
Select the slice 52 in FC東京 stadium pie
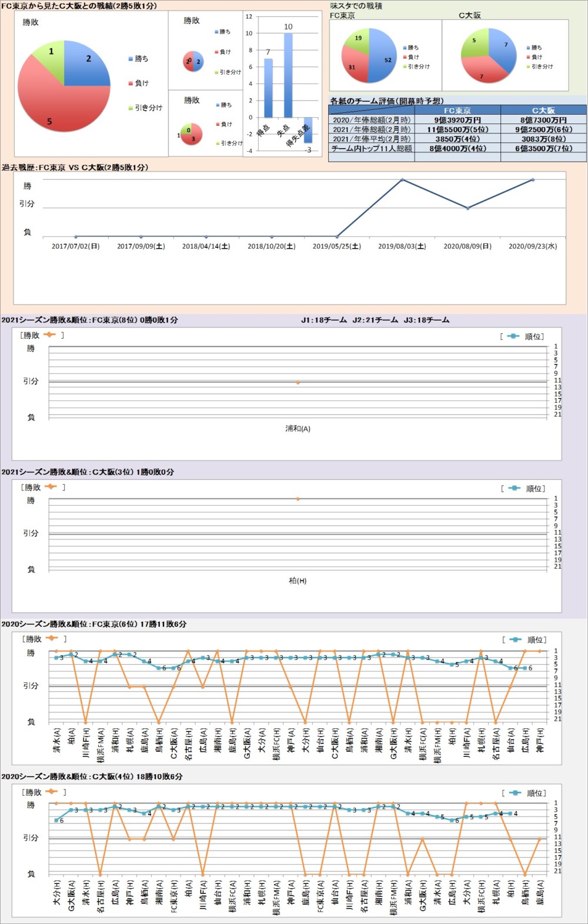coord(383,57)
